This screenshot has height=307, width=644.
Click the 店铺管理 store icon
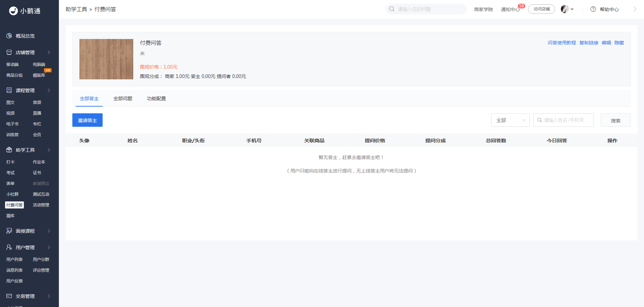pyautogui.click(x=9, y=52)
